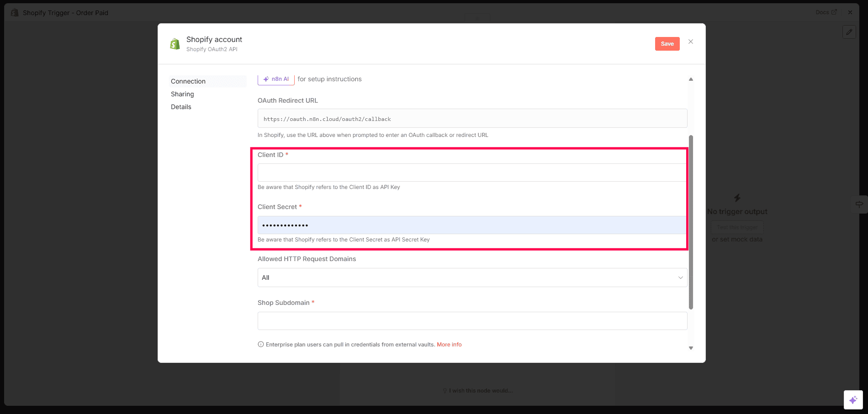Click the lightning bolt trigger icon
Viewport: 868px width, 414px height.
click(737, 198)
